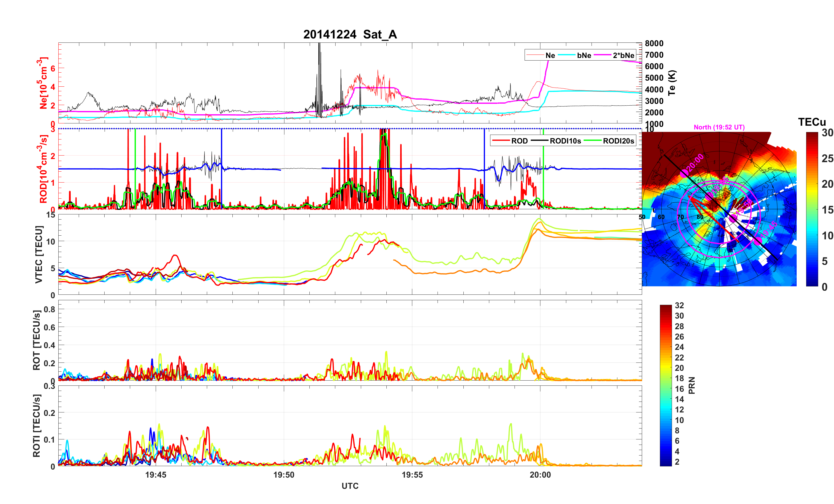Click the 19:50 tick on UTC axis
The width and height of the screenshot is (834, 504).
pyautogui.click(x=284, y=474)
